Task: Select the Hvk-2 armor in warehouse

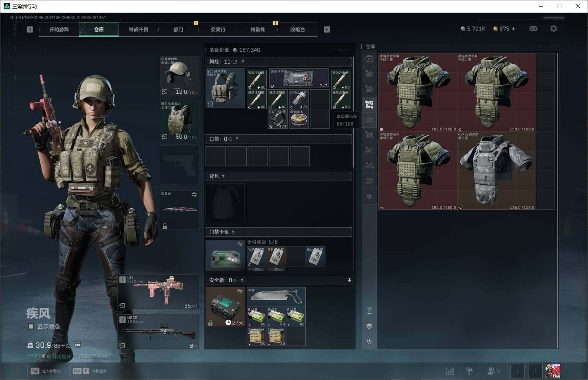Action: point(496,170)
